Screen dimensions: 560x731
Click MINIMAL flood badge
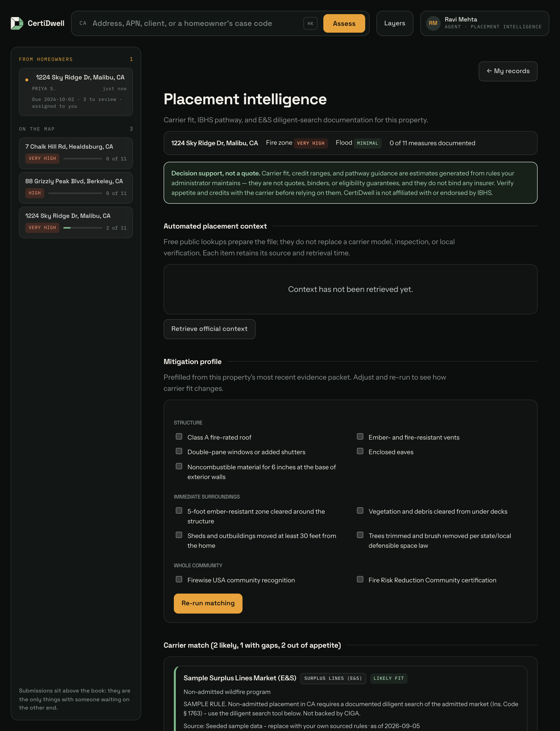tap(367, 143)
